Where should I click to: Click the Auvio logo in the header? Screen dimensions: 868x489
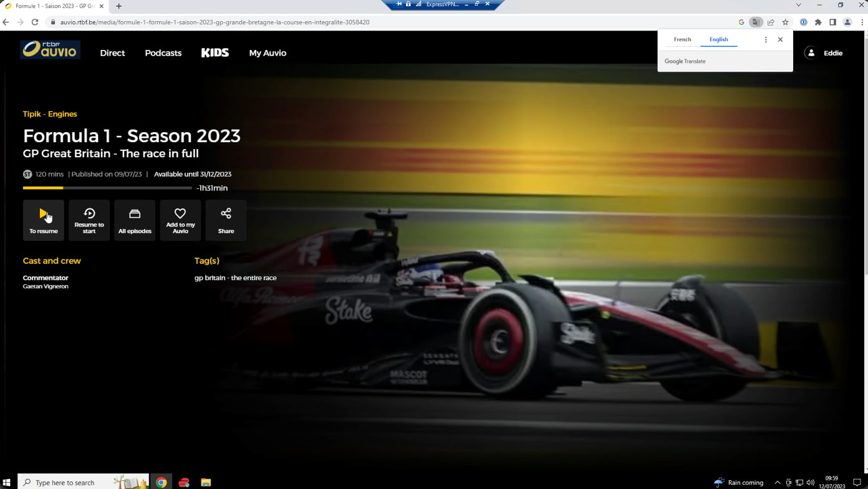click(50, 49)
